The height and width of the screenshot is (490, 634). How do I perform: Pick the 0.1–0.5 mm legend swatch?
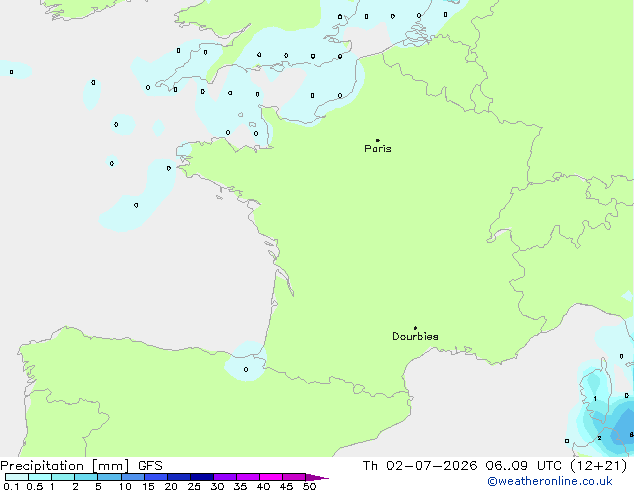pos(17,477)
